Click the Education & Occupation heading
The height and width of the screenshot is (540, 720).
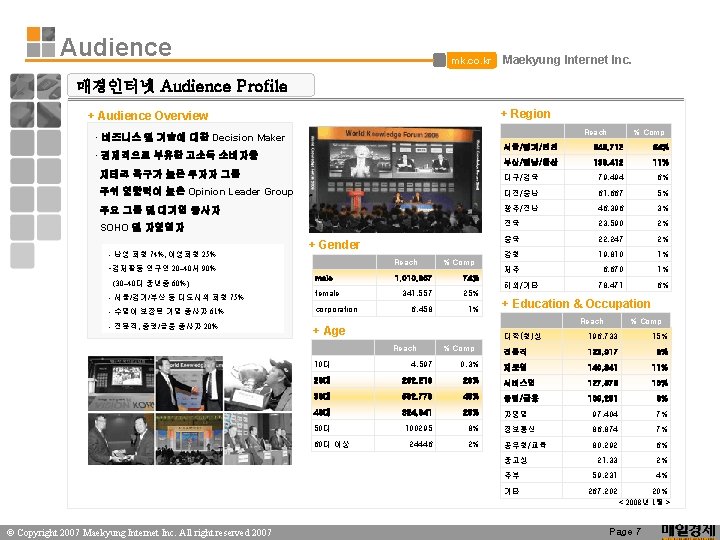click(576, 304)
